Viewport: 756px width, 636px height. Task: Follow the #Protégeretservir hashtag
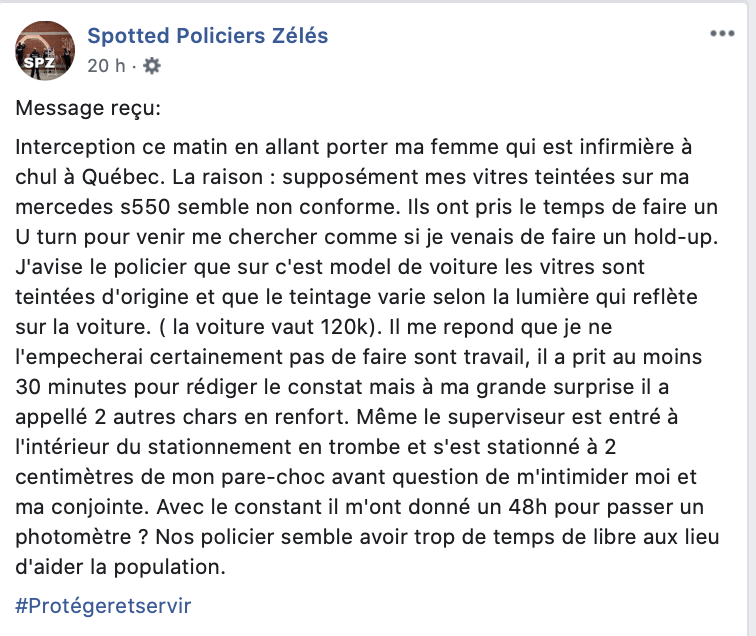(x=103, y=606)
